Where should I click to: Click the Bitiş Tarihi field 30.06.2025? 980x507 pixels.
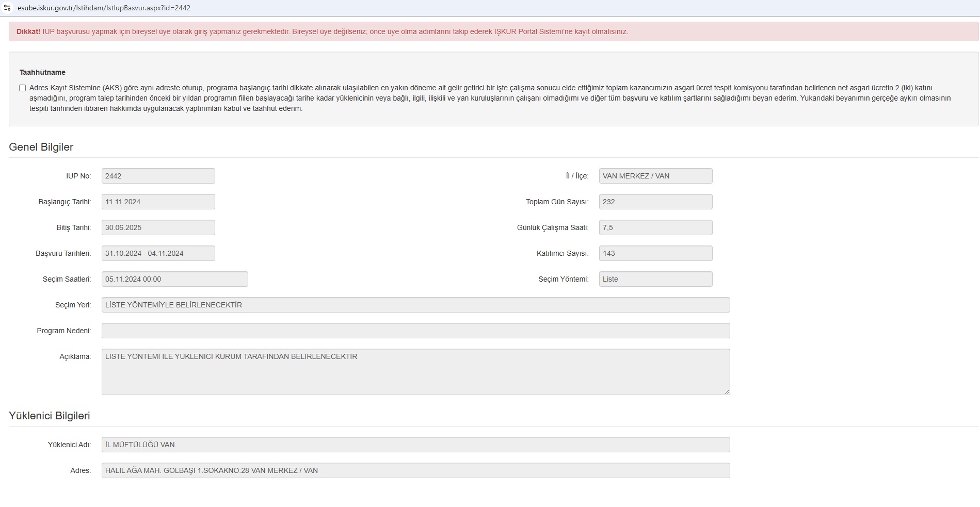coord(158,227)
